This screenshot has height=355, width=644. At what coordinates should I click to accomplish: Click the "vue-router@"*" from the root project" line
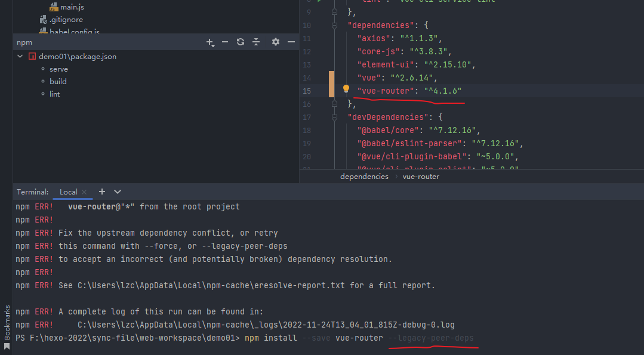[x=153, y=206]
